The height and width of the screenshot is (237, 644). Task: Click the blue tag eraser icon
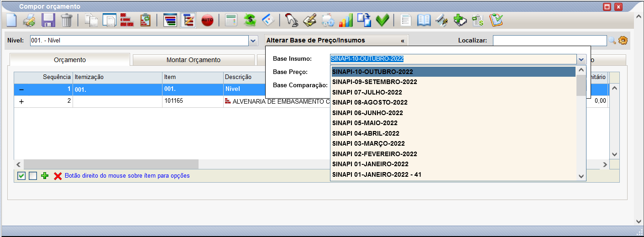pyautogui.click(x=268, y=20)
